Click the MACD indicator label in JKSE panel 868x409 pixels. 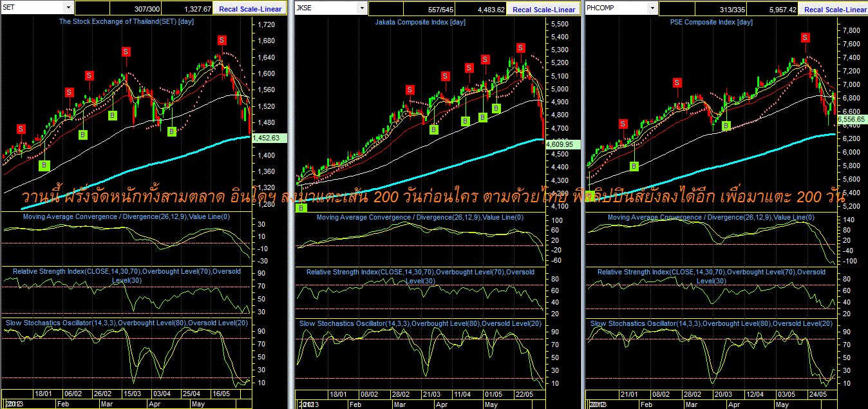[420, 217]
